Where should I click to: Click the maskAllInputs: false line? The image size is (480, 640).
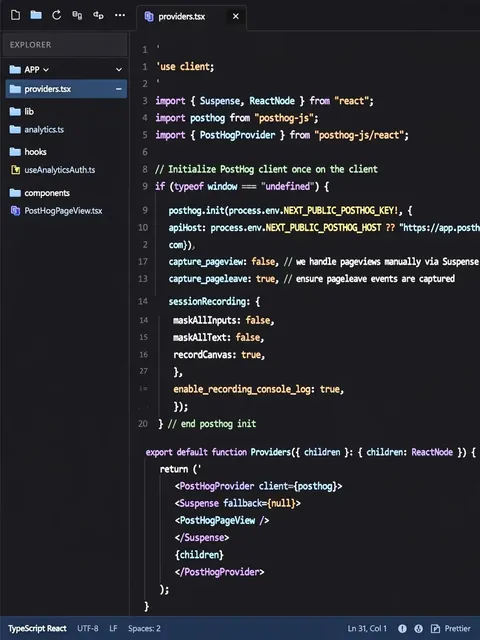(x=223, y=320)
